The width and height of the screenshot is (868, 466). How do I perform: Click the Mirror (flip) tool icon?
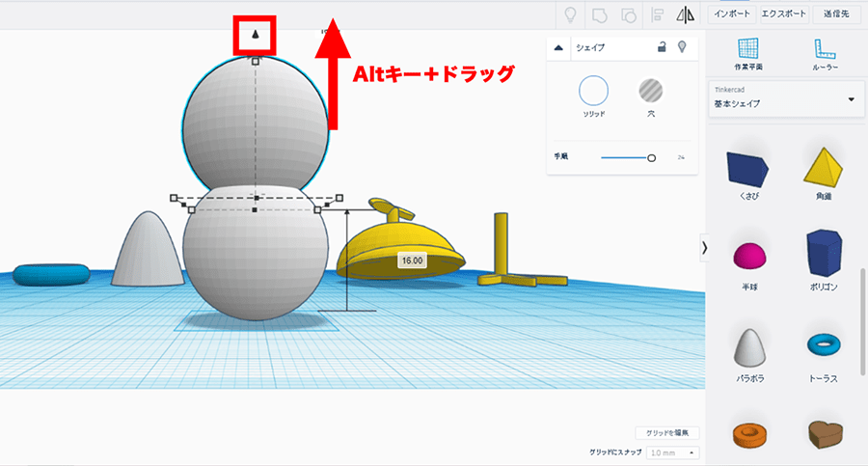click(687, 14)
